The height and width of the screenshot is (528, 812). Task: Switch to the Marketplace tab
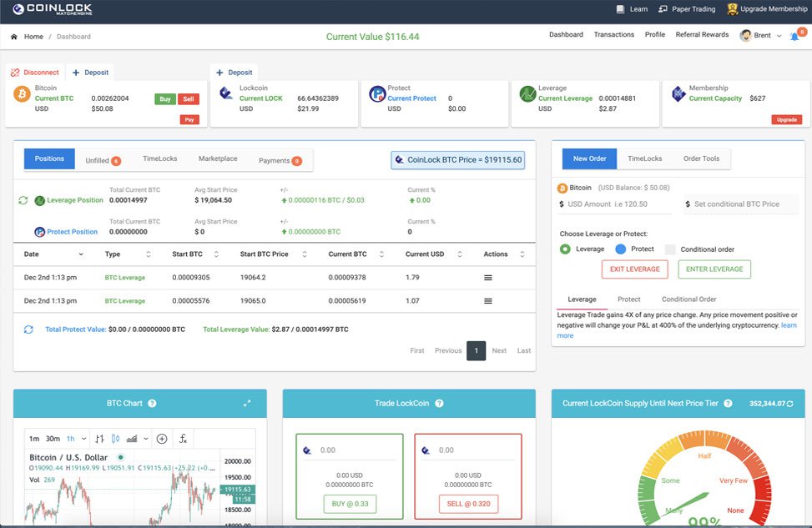(x=218, y=158)
